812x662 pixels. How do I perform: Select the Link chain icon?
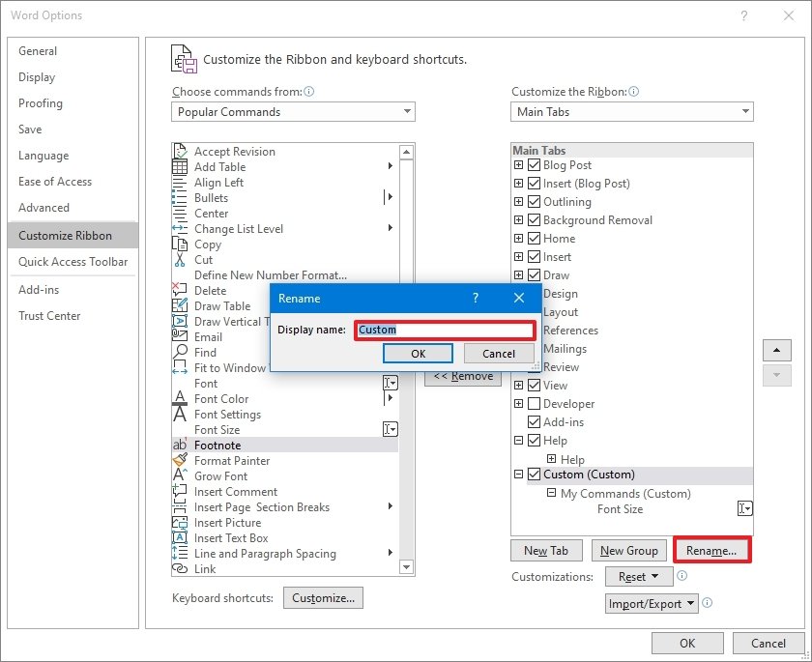pos(180,568)
